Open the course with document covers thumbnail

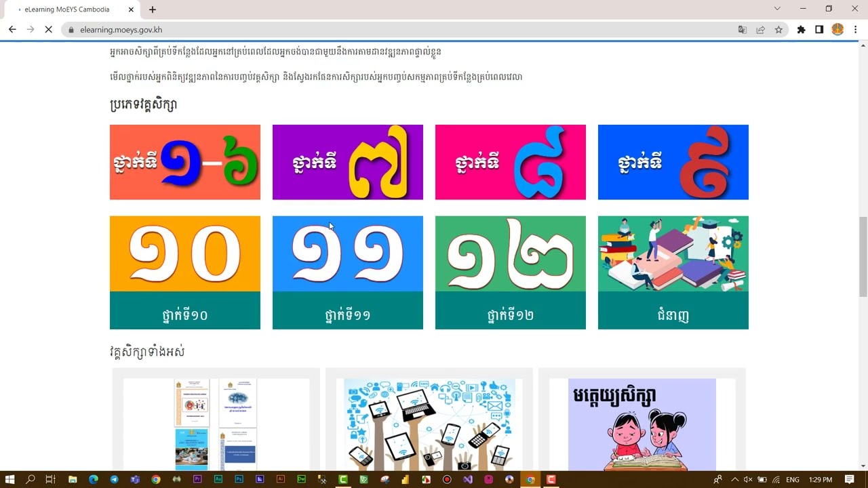pyautogui.click(x=216, y=424)
